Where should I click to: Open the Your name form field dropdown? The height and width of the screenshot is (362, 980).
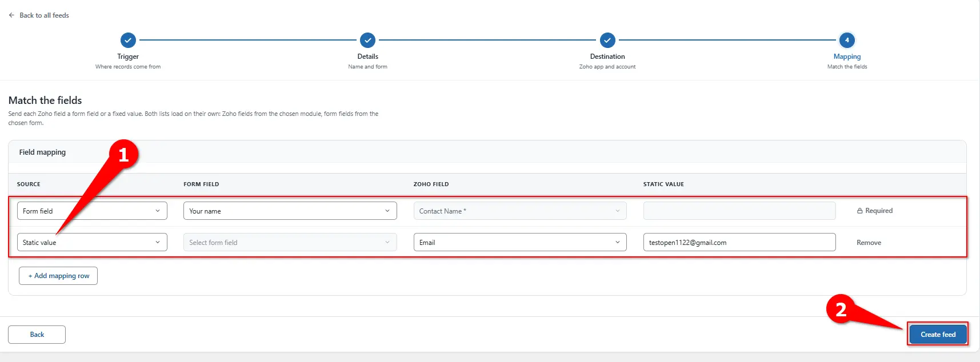click(290, 211)
